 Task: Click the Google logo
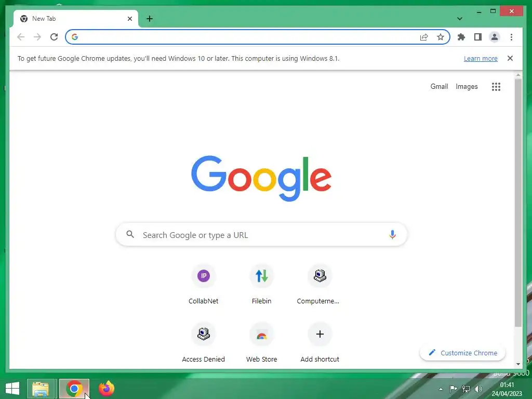pyautogui.click(x=261, y=178)
